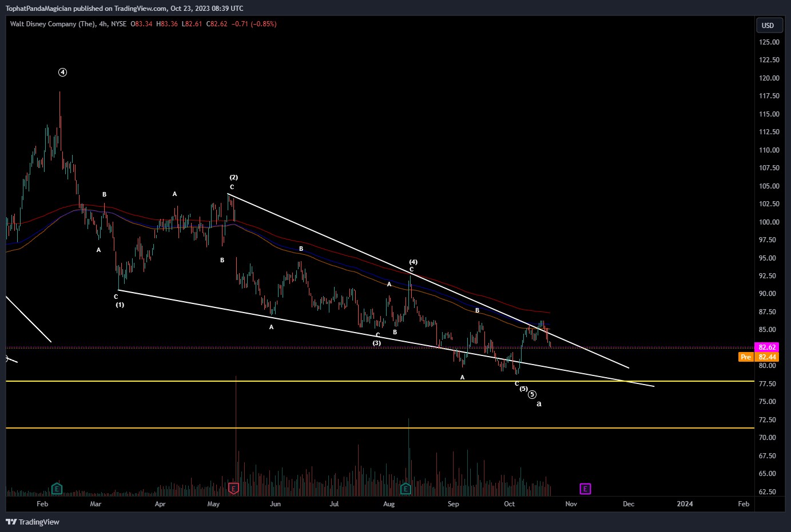Select the (4) wave label

coord(413,262)
